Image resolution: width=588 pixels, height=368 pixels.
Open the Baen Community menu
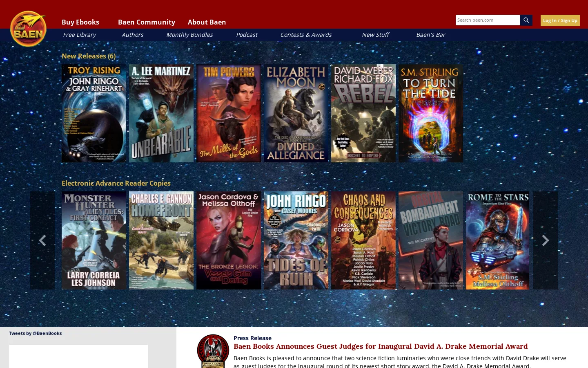pos(147,22)
